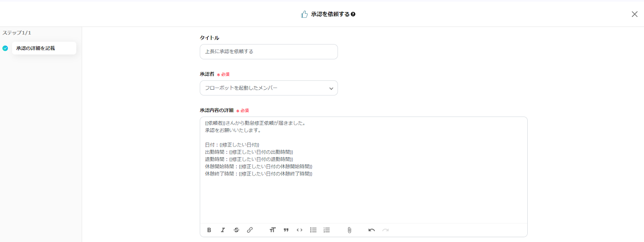
Task: Click the heading text size icon
Action: tap(272, 230)
